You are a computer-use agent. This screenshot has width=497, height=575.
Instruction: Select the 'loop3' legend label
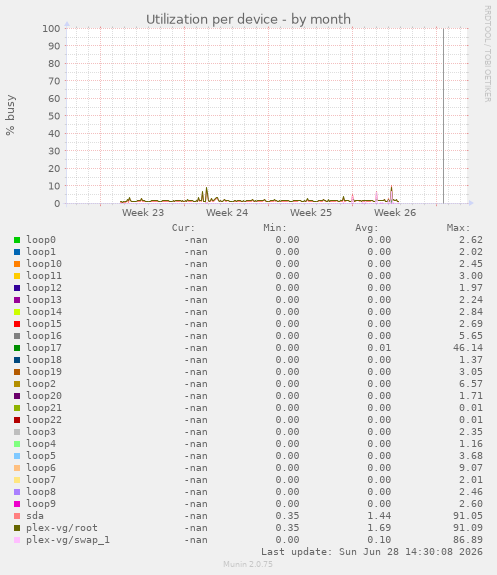tap(41, 432)
